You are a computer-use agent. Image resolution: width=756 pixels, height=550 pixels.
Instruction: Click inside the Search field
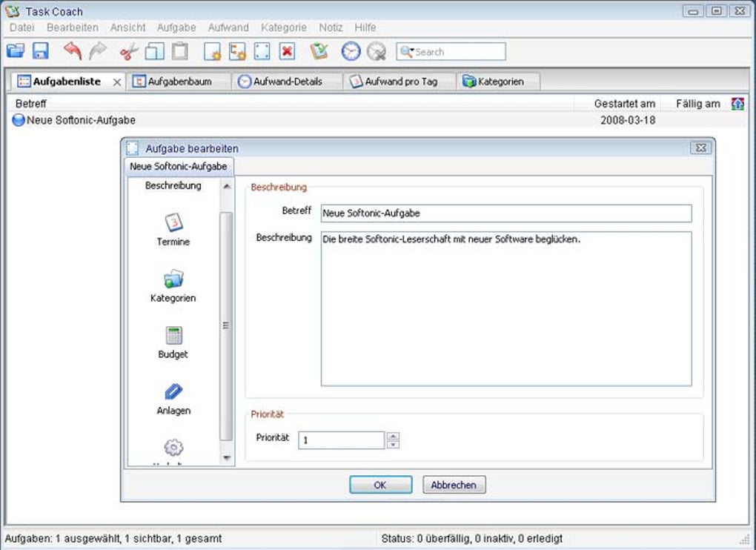452,51
